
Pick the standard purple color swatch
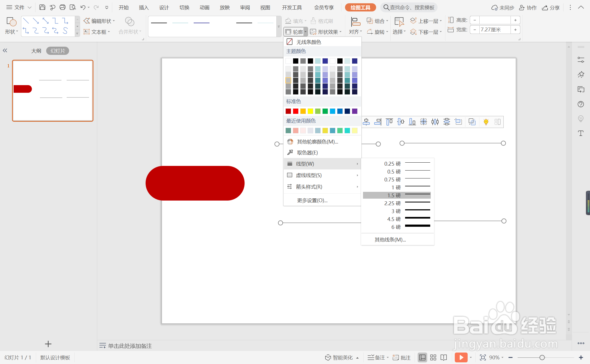click(x=355, y=111)
